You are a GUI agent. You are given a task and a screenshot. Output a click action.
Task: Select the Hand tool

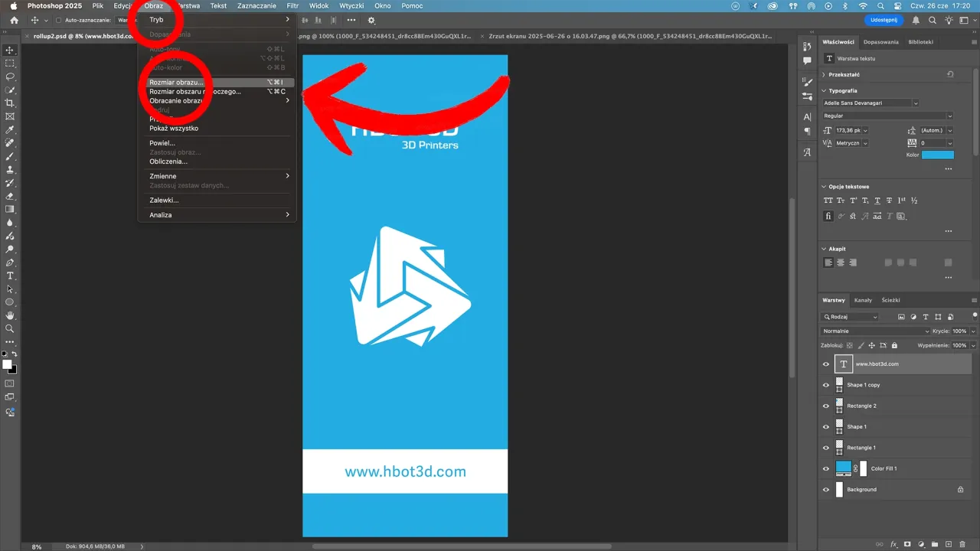(x=9, y=315)
